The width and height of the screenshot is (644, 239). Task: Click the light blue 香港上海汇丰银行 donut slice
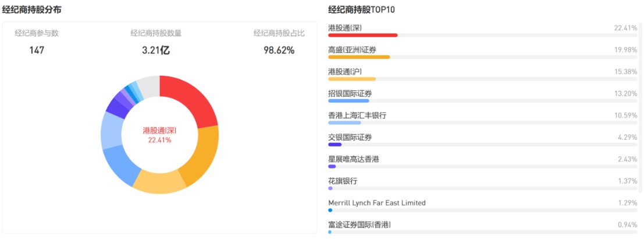point(111,131)
